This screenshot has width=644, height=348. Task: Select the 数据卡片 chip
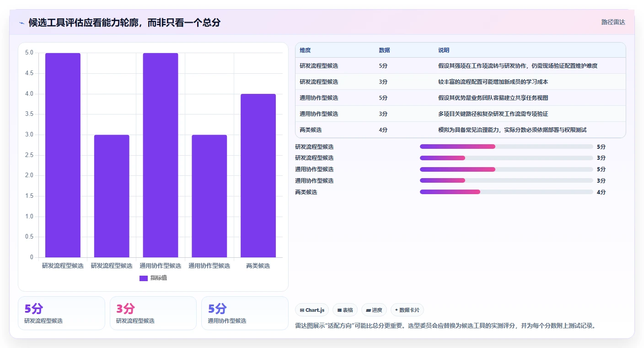tap(407, 310)
